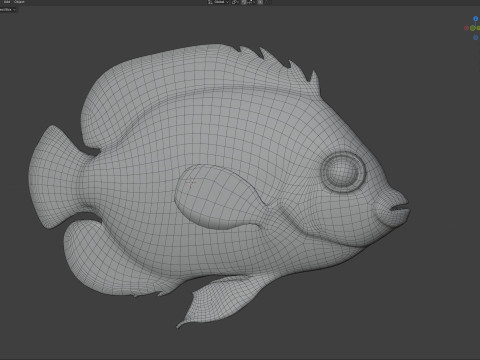Toggle the proportional editing icon

pos(260,2)
